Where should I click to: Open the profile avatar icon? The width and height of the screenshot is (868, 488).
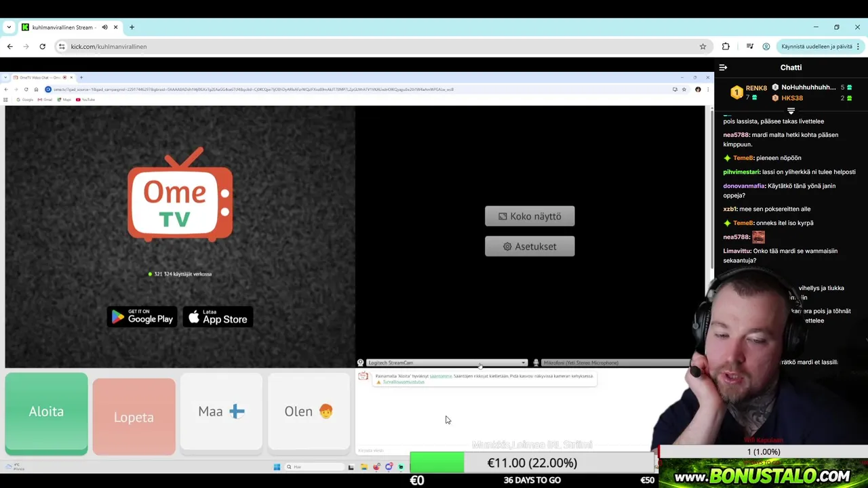pyautogui.click(x=766, y=47)
